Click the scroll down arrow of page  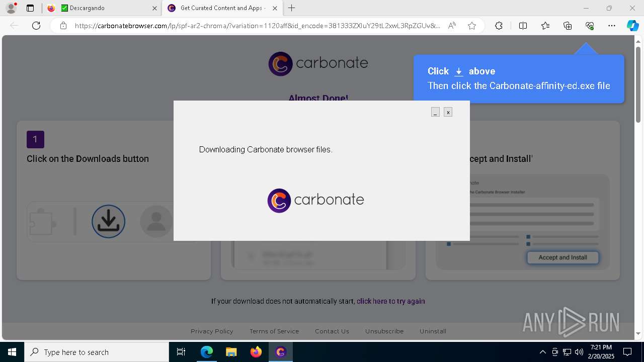click(x=638, y=333)
